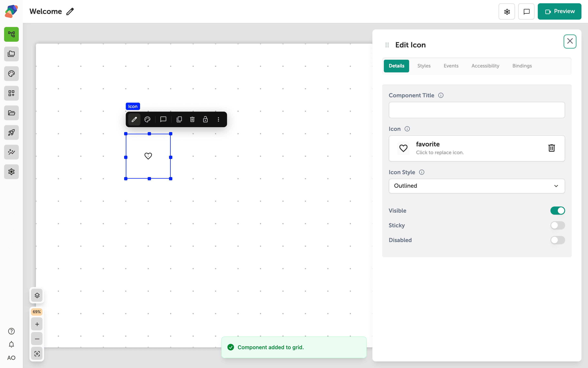This screenshot has height=368, width=588.
Task: Enable the Disabled toggle
Action: [x=558, y=240]
